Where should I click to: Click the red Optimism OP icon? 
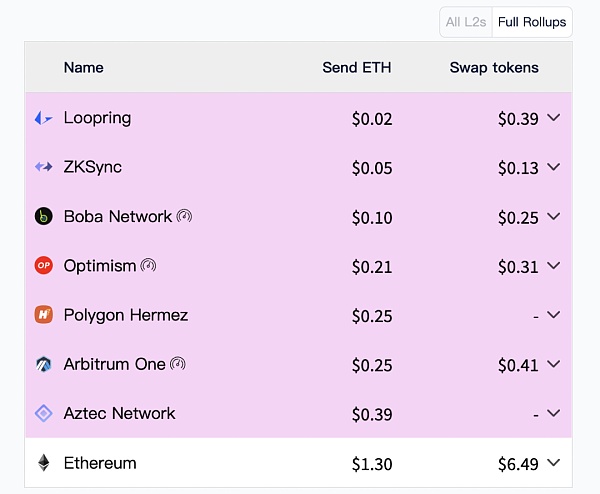click(x=43, y=266)
